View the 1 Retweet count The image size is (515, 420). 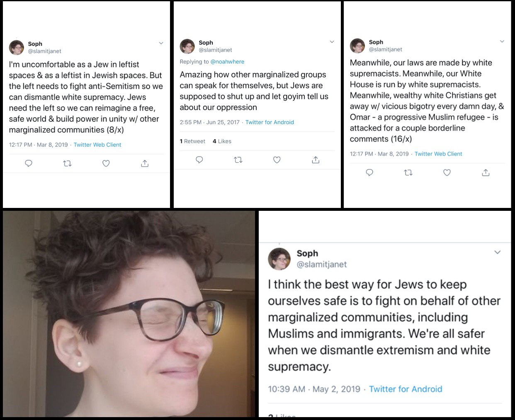click(x=192, y=141)
